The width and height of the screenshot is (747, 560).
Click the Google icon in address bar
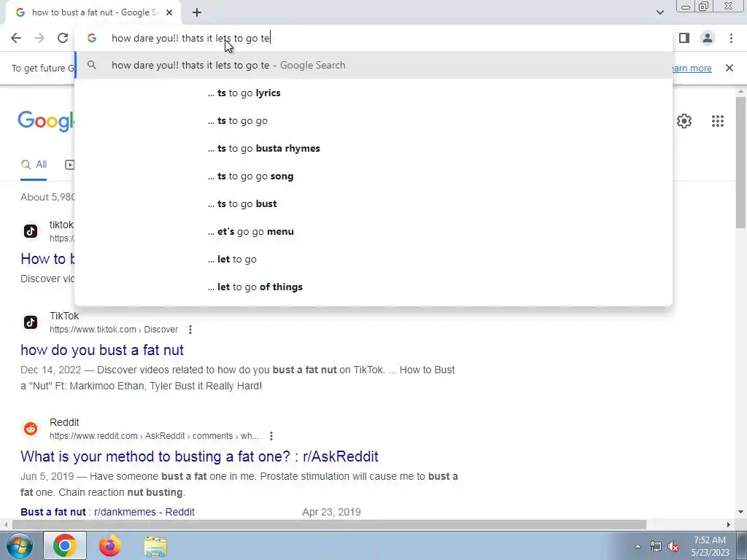pyautogui.click(x=92, y=38)
